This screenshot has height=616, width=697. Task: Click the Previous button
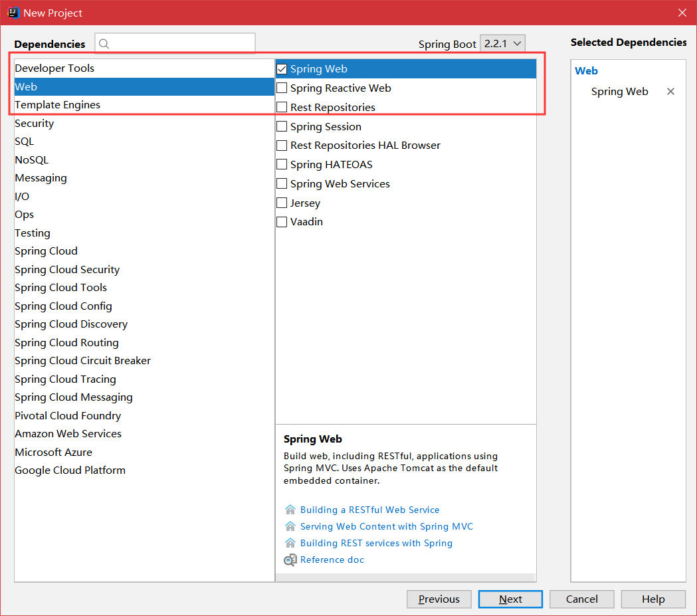(439, 599)
